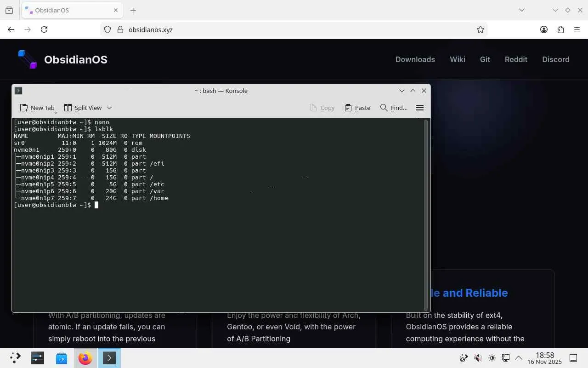Click the Peek at Desktop button
This screenshot has width=588, height=368.
point(573,358)
